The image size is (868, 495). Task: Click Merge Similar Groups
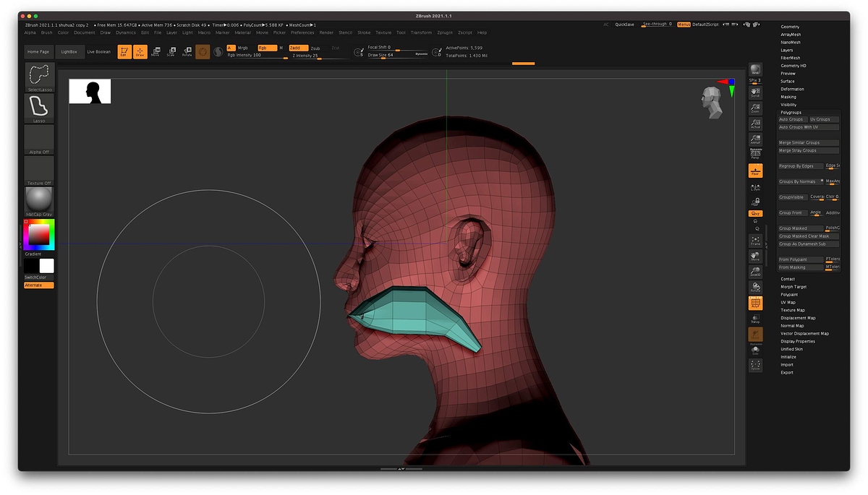809,143
